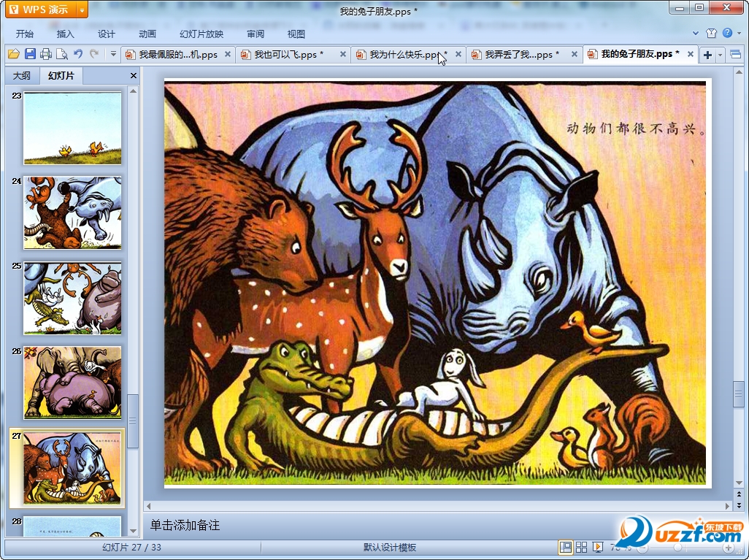Click horizontal scroll left arrow

click(148, 505)
